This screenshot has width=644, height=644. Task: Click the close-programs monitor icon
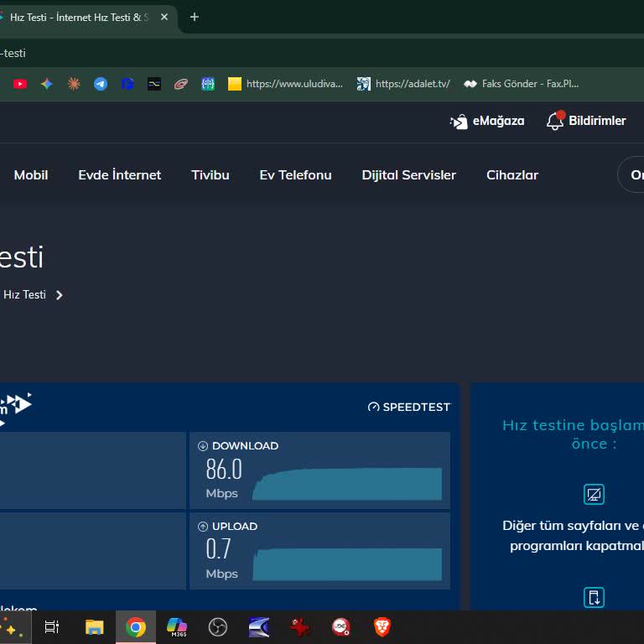click(594, 494)
